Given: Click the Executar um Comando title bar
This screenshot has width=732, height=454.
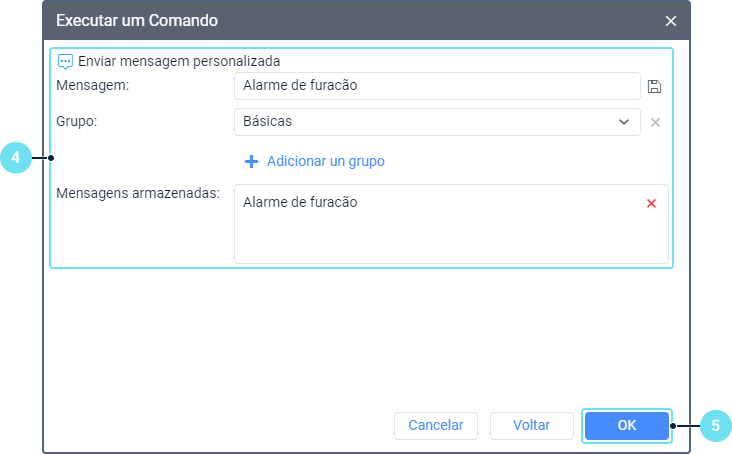Looking at the screenshot, I should point(300,20).
